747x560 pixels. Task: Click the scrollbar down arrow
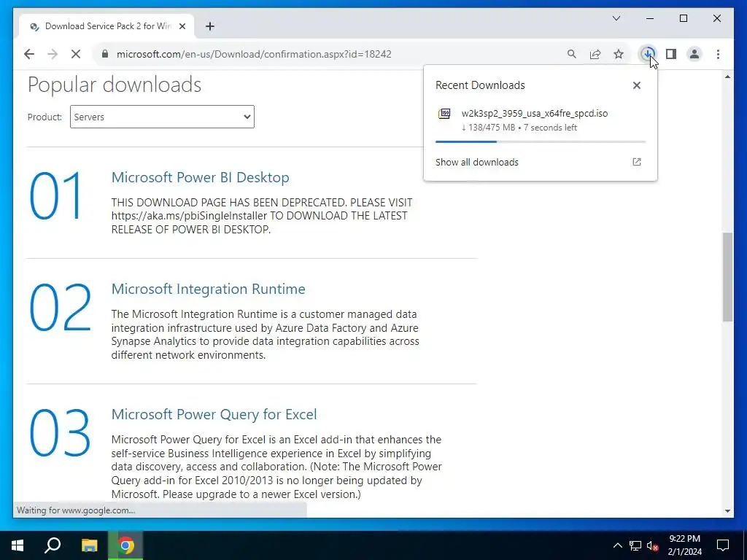pos(727,511)
